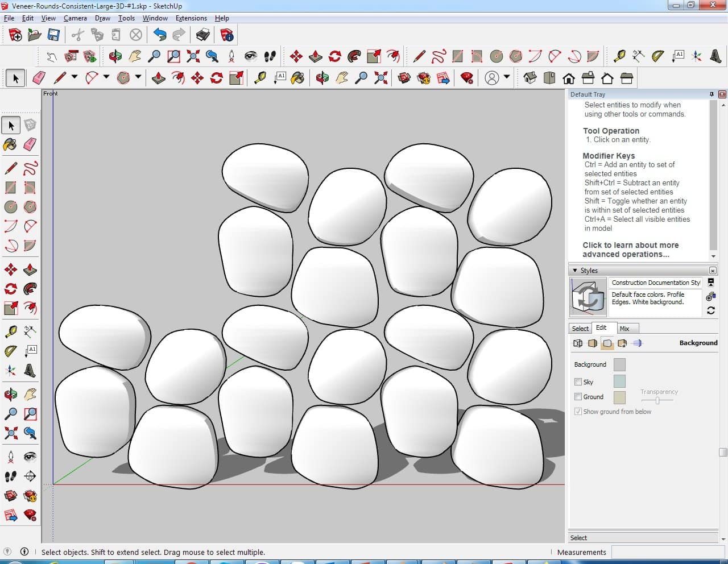Open the arc tool dropdown arrow
This screenshot has height=564, width=728.
(106, 77)
